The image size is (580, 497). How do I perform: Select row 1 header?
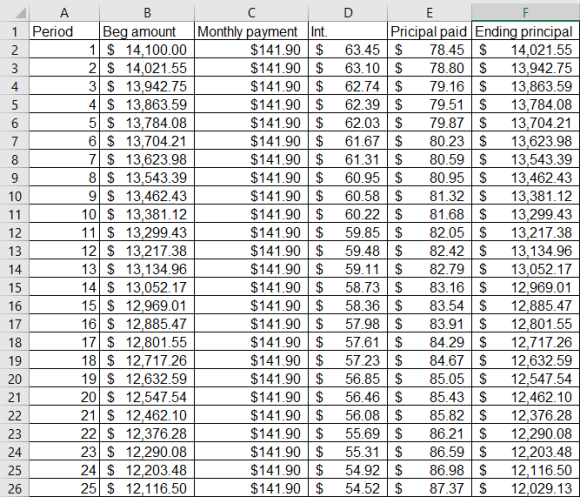14,31
